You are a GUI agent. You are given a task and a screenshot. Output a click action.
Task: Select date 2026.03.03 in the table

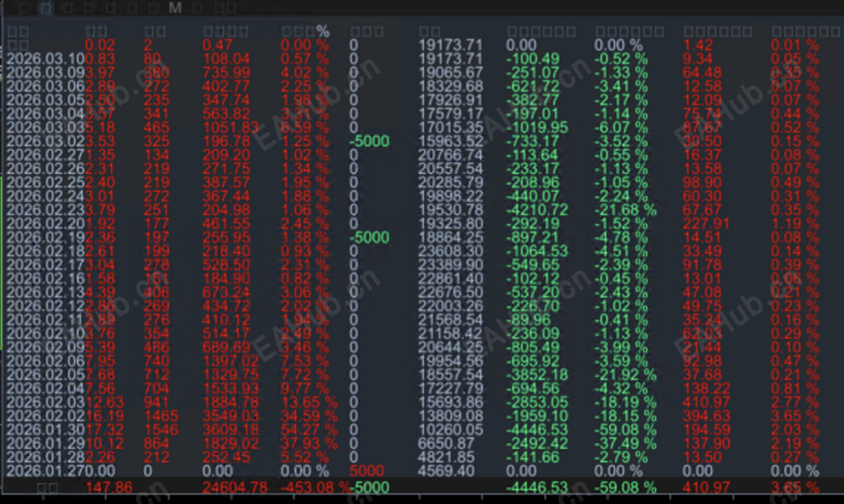46,127
